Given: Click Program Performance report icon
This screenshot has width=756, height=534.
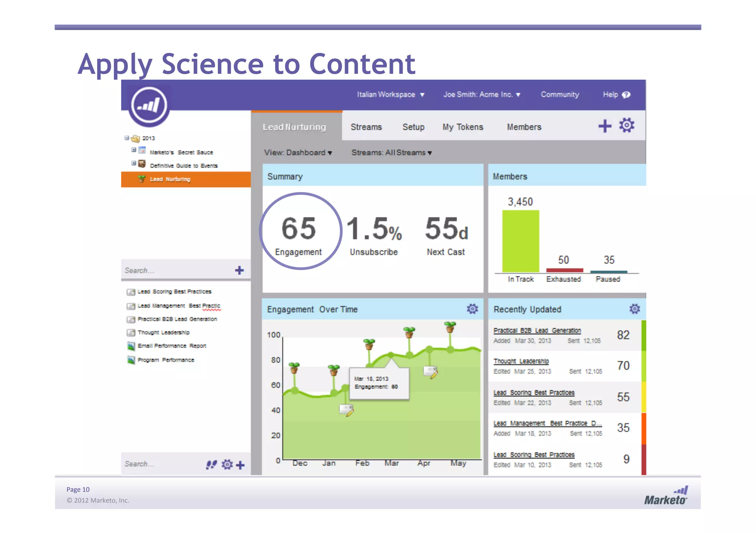Looking at the screenshot, I should [131, 360].
